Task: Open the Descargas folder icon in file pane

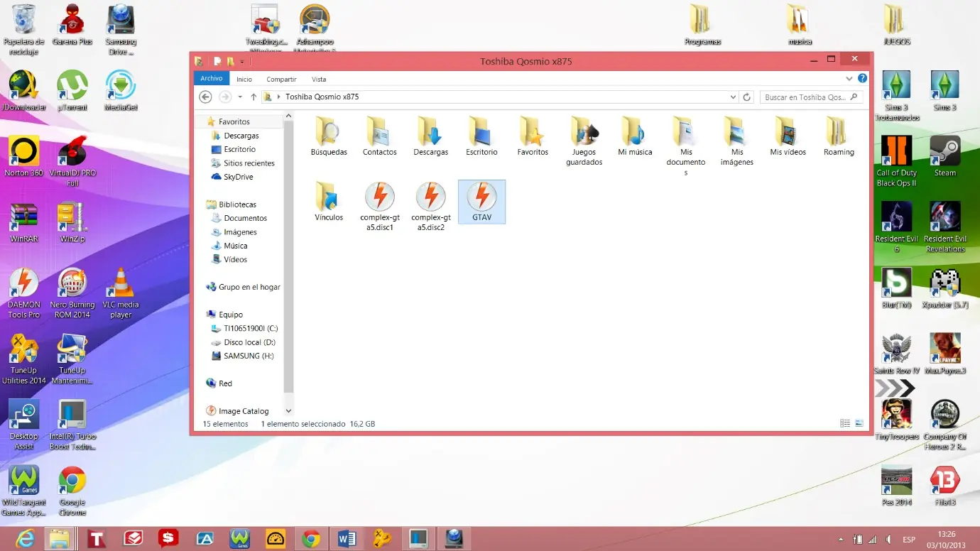Action: [x=431, y=136]
